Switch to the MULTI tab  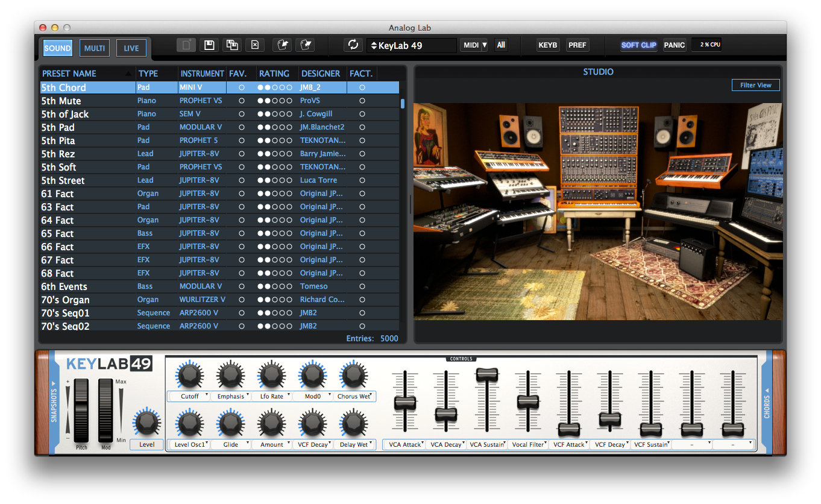click(95, 48)
